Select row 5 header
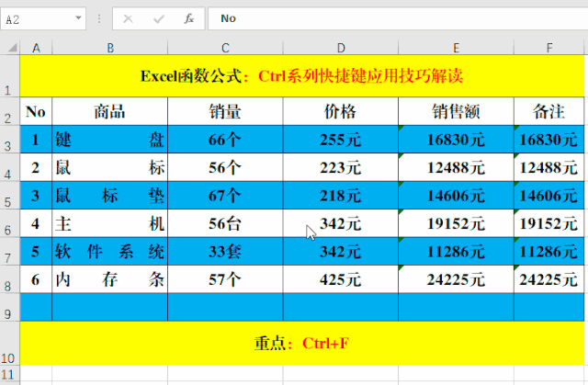This screenshot has width=588, height=385. pyautogui.click(x=9, y=196)
